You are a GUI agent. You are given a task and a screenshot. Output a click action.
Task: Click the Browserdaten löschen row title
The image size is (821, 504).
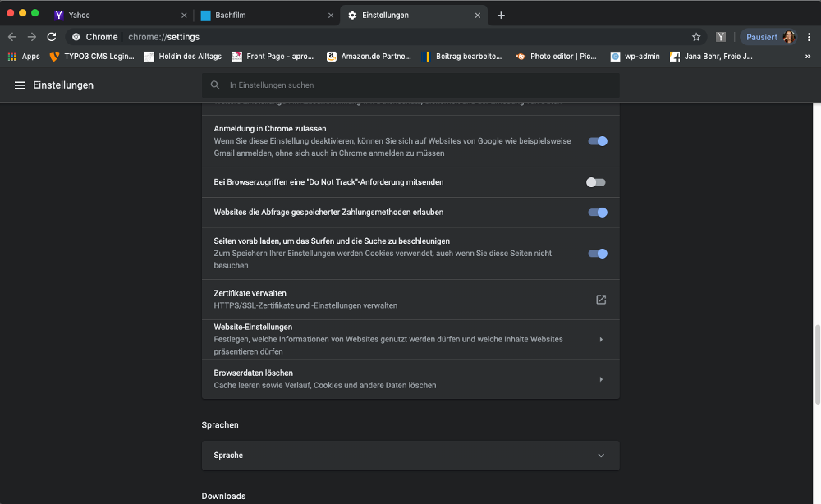[254, 373]
